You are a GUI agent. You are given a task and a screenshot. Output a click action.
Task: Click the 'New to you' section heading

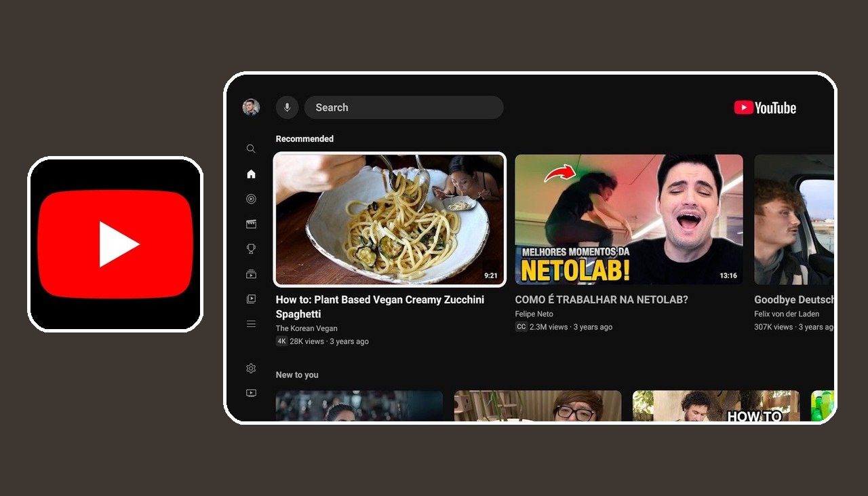point(297,375)
